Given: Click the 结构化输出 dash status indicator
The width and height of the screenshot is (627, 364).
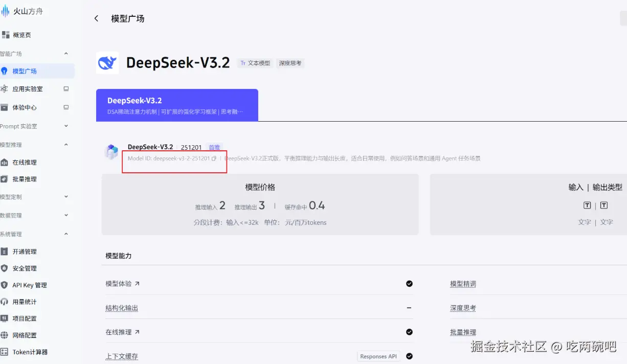Looking at the screenshot, I should click(409, 308).
